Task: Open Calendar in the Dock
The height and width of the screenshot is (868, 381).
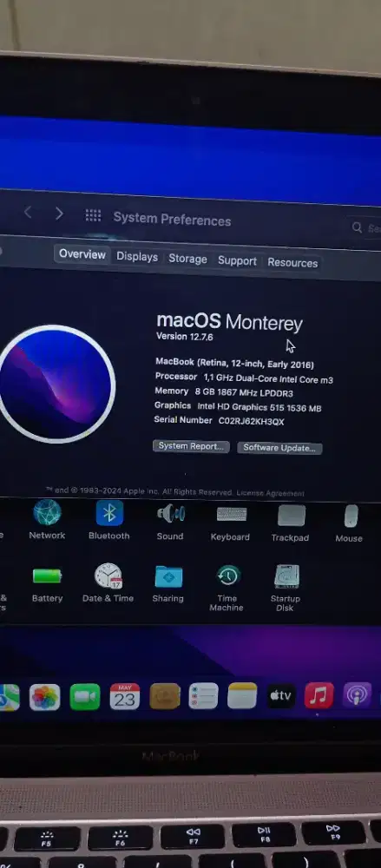Action: point(125,696)
